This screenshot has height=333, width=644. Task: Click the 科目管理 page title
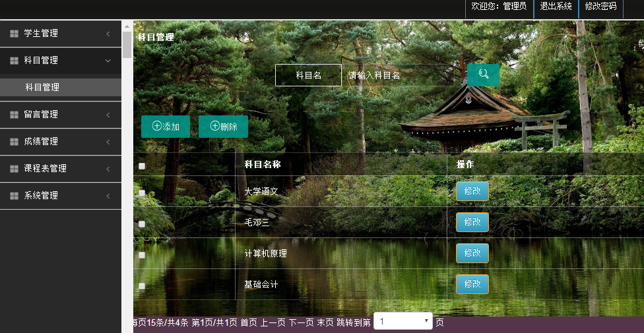pos(156,38)
